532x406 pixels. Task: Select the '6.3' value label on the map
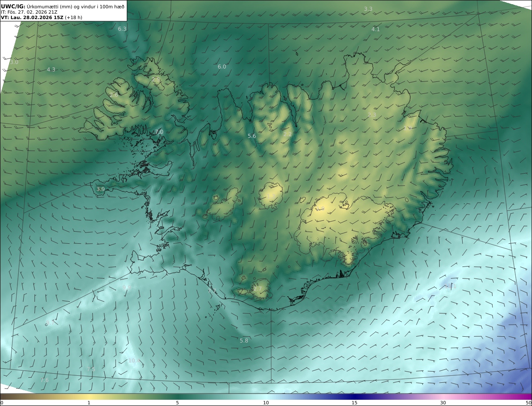(x=122, y=29)
